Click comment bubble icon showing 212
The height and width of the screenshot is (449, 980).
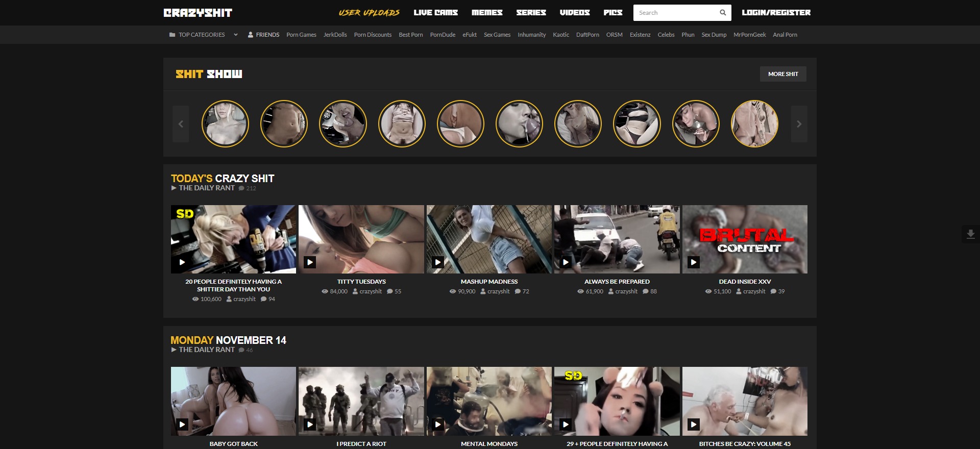[241, 188]
